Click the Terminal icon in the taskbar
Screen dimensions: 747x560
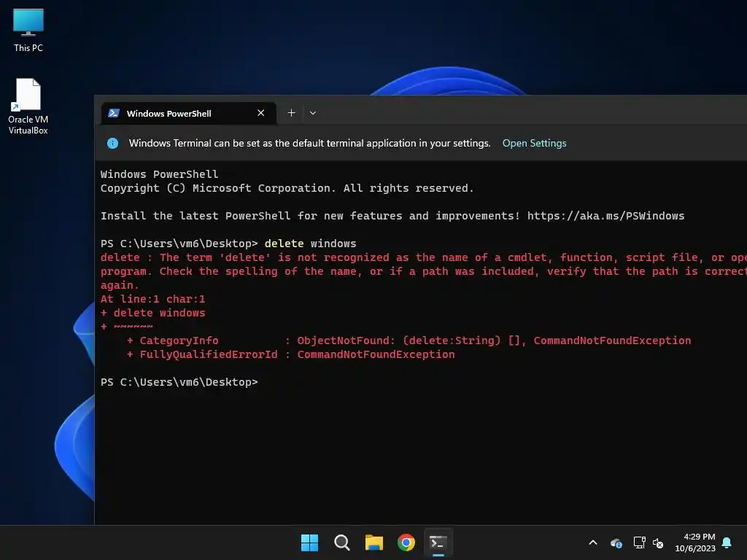438,542
